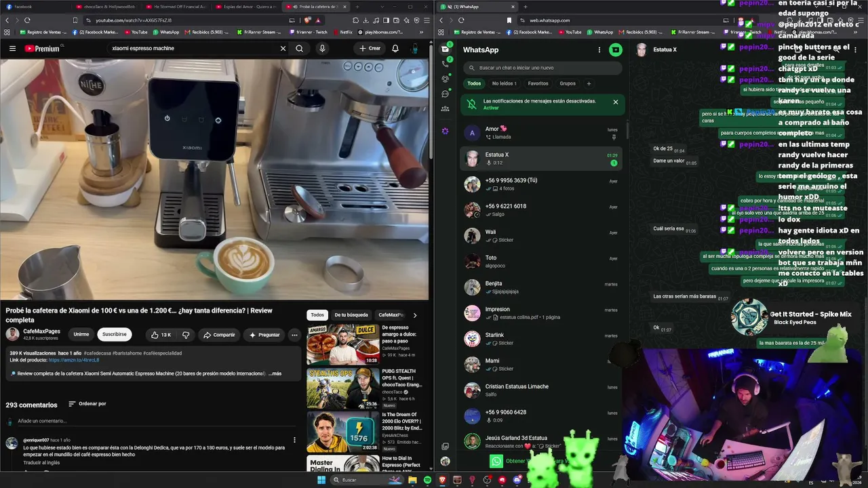The image size is (868, 488).
Task: Bookmark the YouTube page in address bar
Action: point(75,20)
